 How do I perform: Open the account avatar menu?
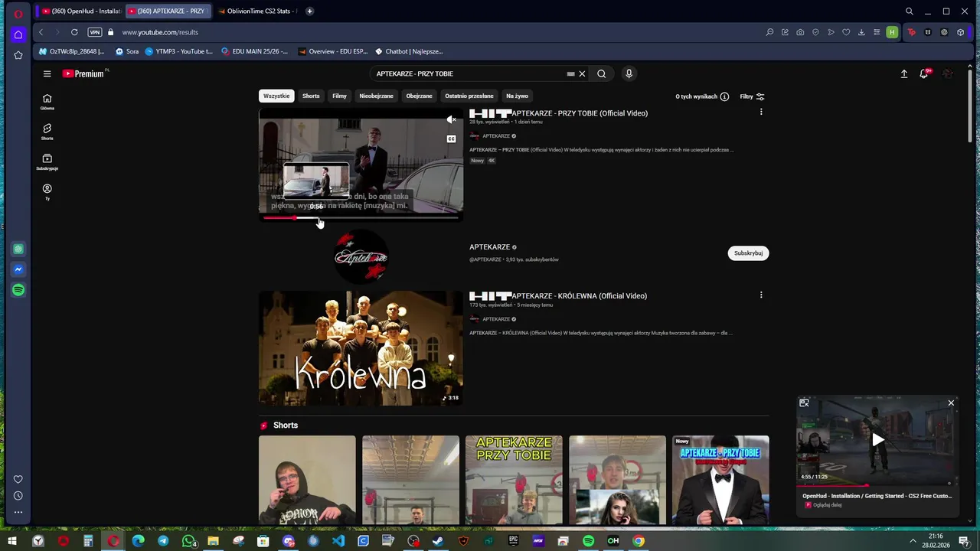(x=948, y=73)
